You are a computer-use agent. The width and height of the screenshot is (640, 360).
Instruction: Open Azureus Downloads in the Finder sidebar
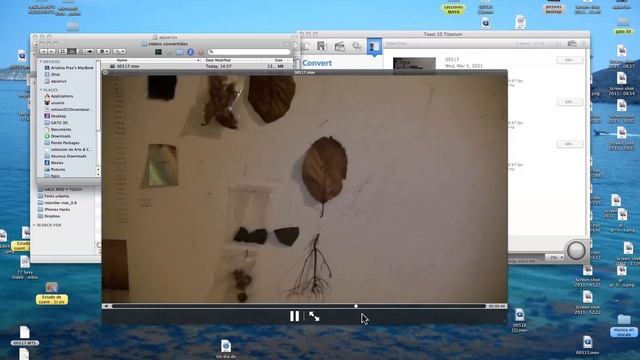[65, 156]
